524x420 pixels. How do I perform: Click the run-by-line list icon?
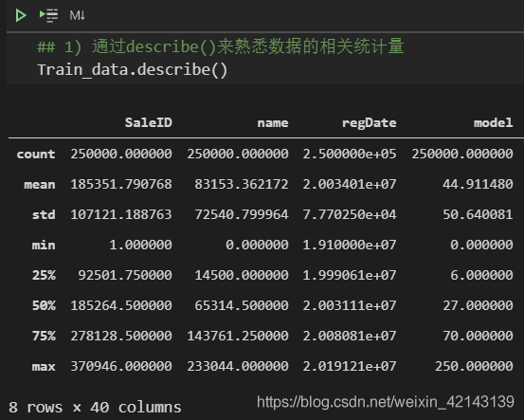coord(48,15)
